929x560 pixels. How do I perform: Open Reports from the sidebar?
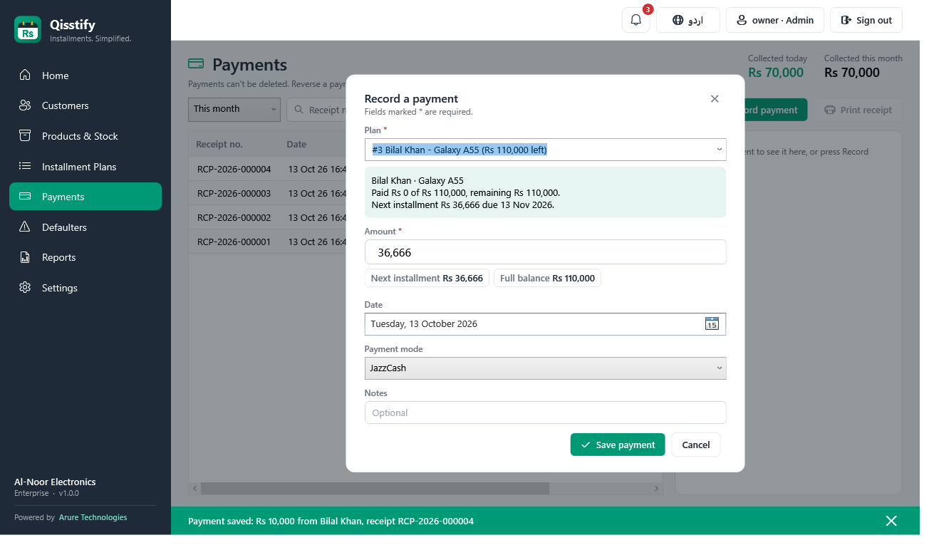pos(85,257)
